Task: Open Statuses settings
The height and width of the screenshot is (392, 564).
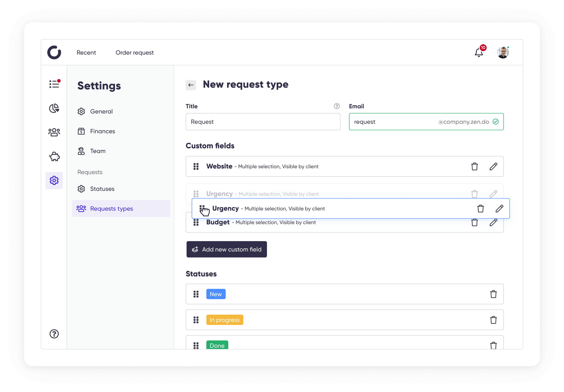Action: [x=96, y=189]
